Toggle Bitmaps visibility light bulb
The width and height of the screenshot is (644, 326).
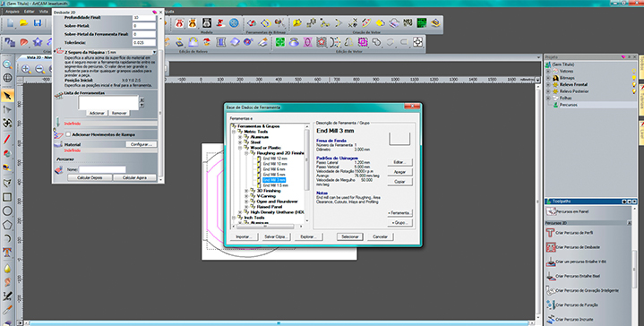[x=634, y=78]
